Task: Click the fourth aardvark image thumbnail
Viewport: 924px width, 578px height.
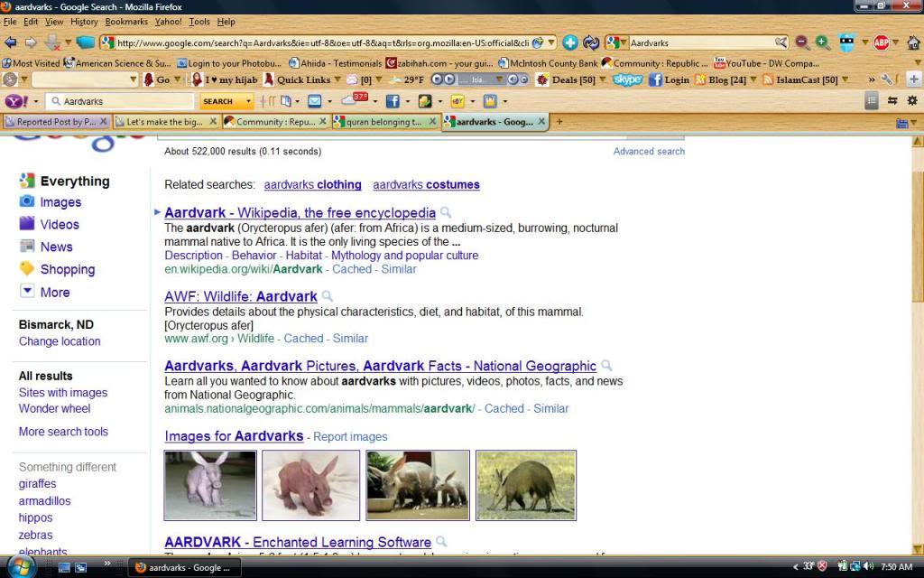Action: click(526, 485)
